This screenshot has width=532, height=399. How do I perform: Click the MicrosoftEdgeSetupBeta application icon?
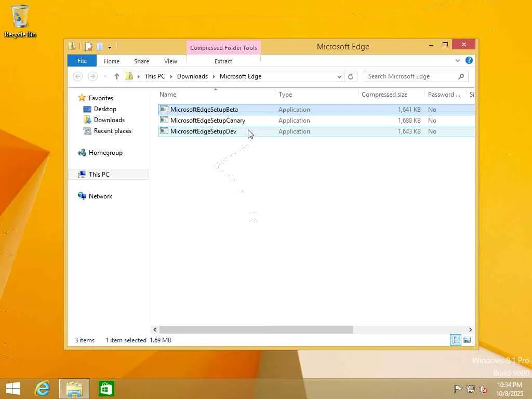pyautogui.click(x=164, y=109)
